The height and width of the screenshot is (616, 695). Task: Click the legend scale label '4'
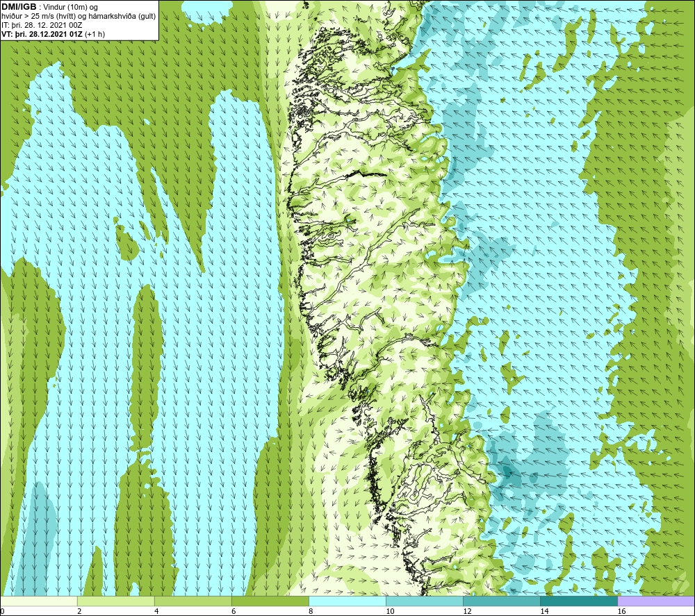point(156,612)
